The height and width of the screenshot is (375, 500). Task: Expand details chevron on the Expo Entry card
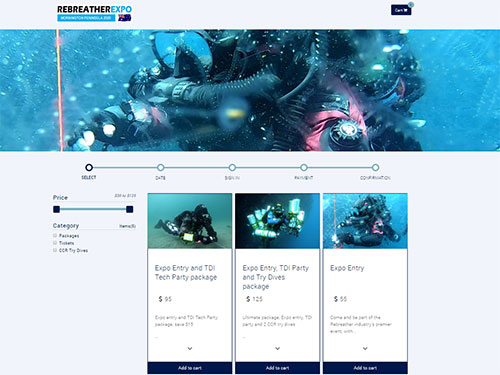coord(365,348)
